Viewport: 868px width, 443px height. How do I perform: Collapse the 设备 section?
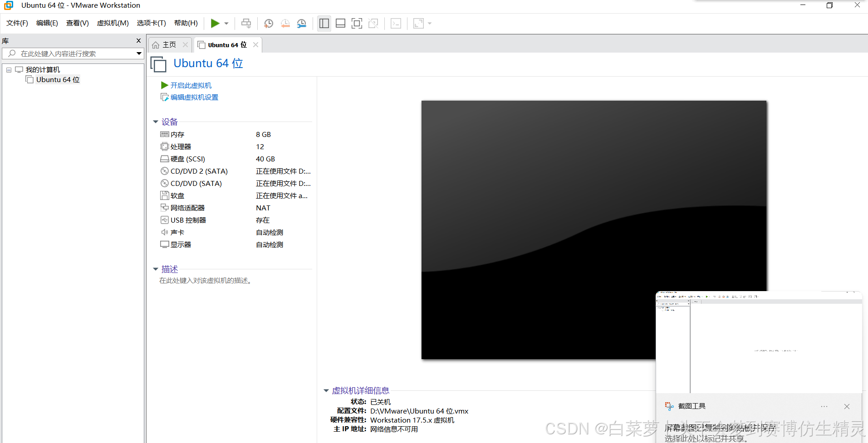coord(156,122)
